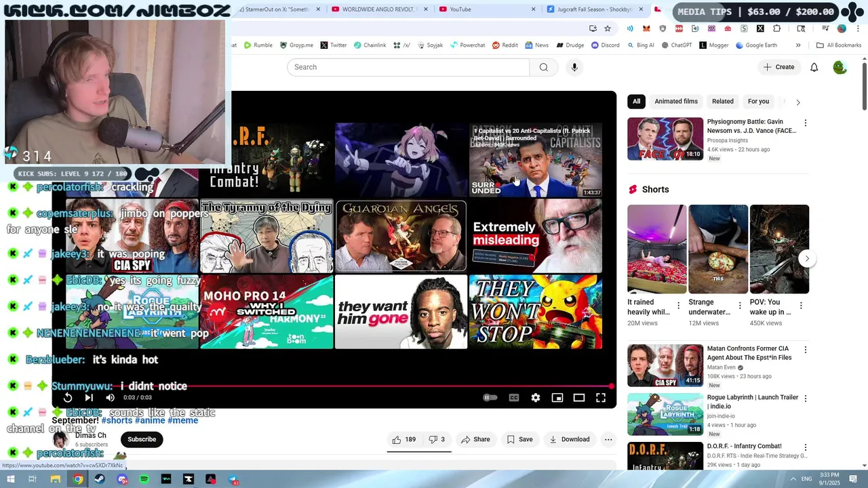868x488 pixels.
Task: Click the Share button under the video
Action: click(x=475, y=439)
